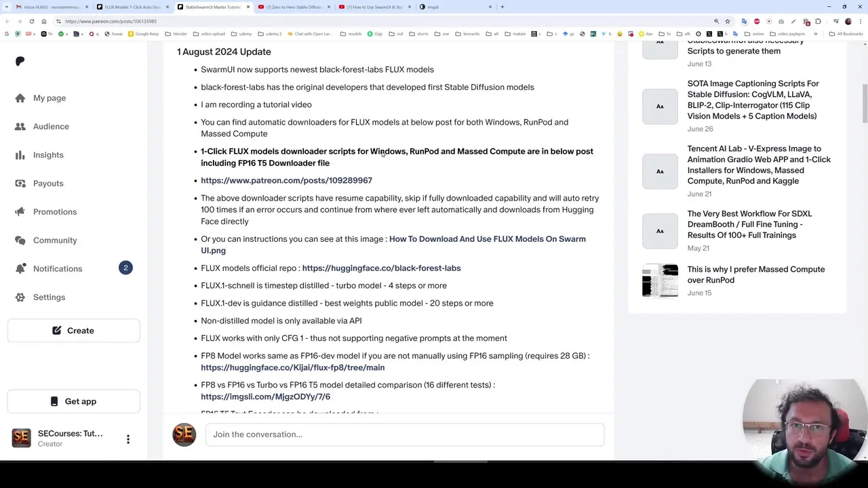Click placeholder thumbnail of Tencent V-Express post

tap(660, 171)
